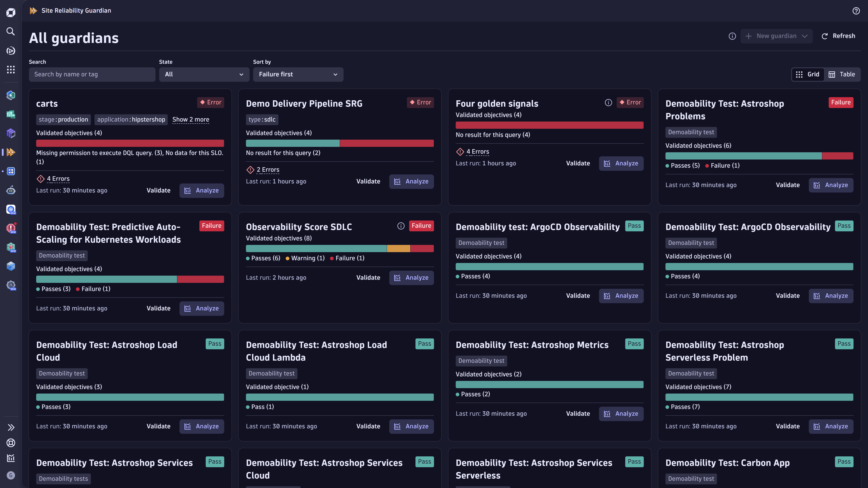Click info icon on Observability Score SDLC
Viewport: 868px width, 488px height.
coord(401,226)
